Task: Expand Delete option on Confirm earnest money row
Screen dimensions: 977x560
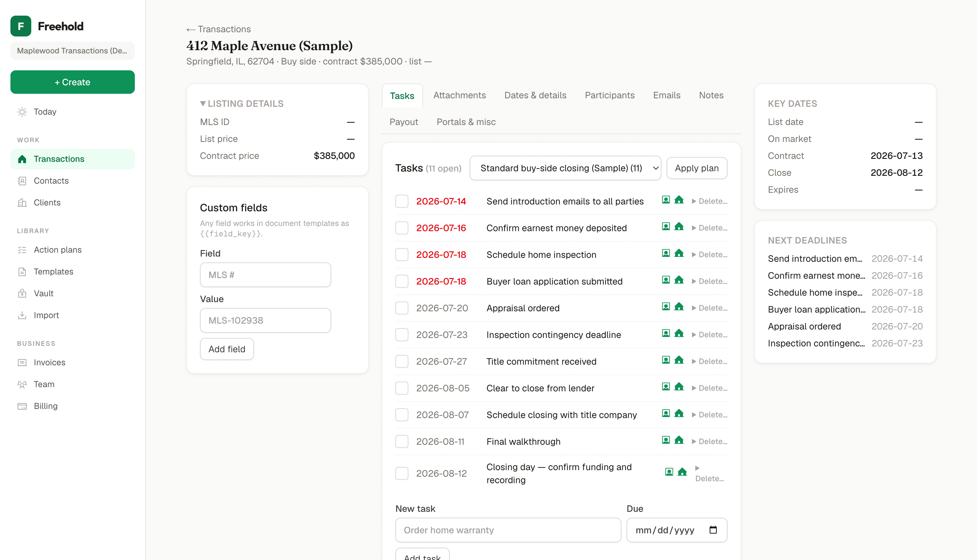Action: click(x=709, y=228)
